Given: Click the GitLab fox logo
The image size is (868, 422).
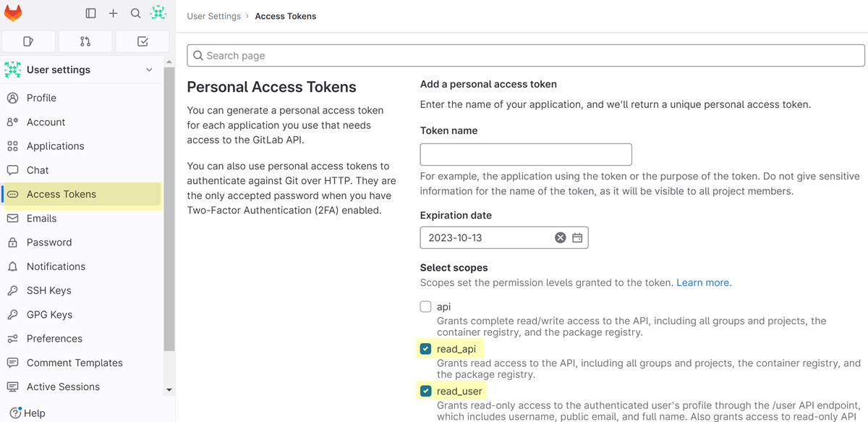Looking at the screenshot, I should point(13,13).
